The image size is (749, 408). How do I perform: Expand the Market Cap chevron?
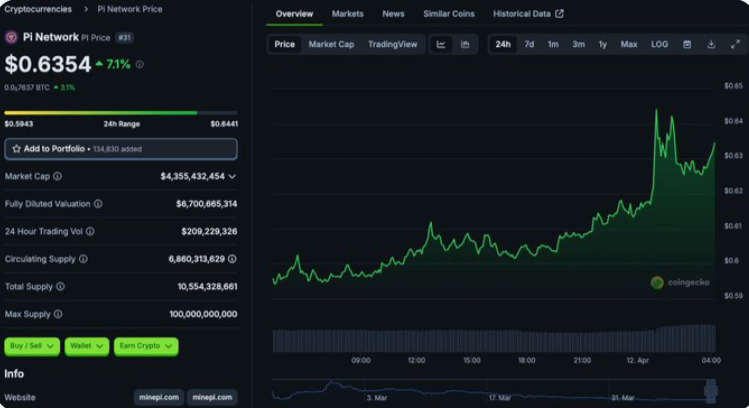[232, 177]
